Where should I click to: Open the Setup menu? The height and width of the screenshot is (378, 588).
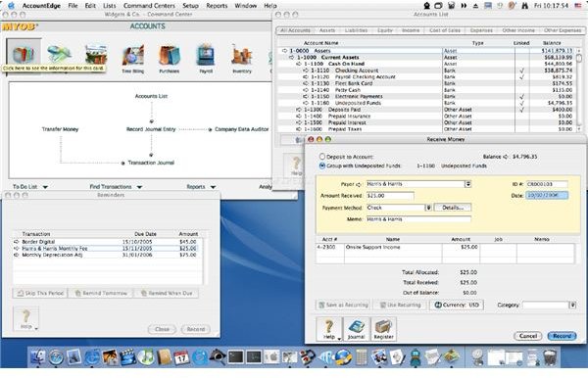(190, 6)
